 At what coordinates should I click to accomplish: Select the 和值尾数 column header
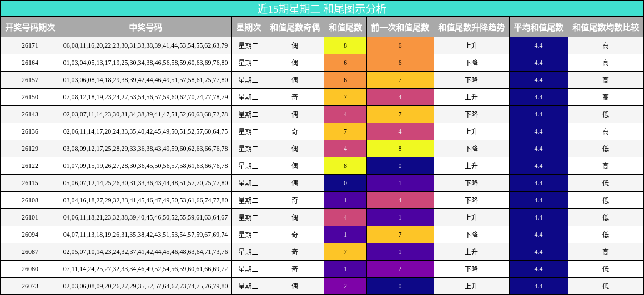[x=345, y=27]
